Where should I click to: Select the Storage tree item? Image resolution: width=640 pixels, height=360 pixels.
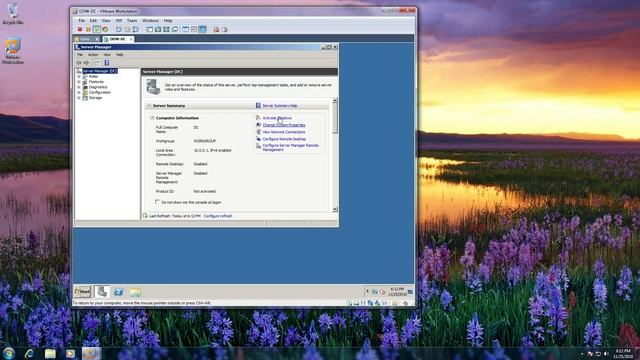(95, 98)
